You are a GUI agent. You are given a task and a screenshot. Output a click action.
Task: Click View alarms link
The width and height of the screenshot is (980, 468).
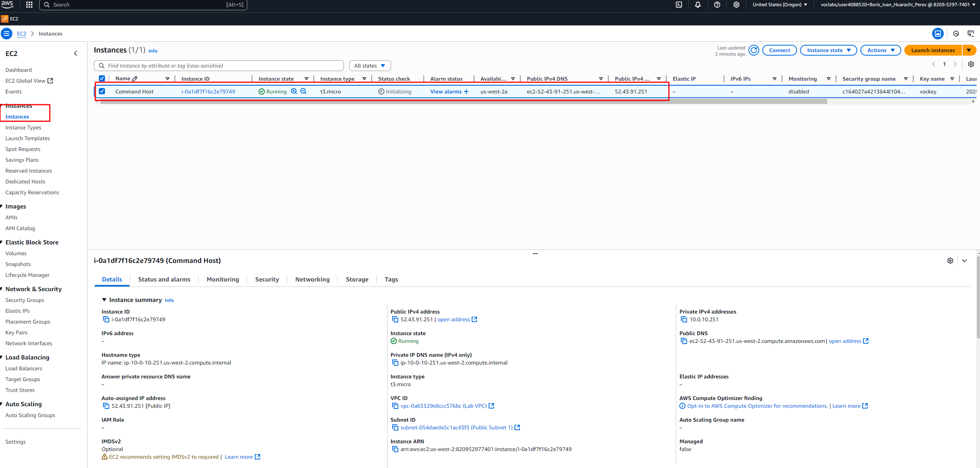tap(446, 92)
